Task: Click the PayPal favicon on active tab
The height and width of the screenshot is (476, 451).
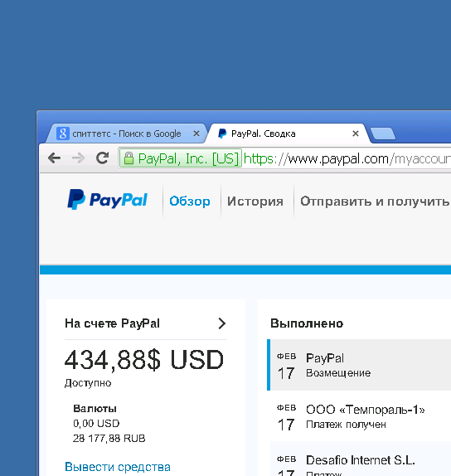Action: point(222,134)
